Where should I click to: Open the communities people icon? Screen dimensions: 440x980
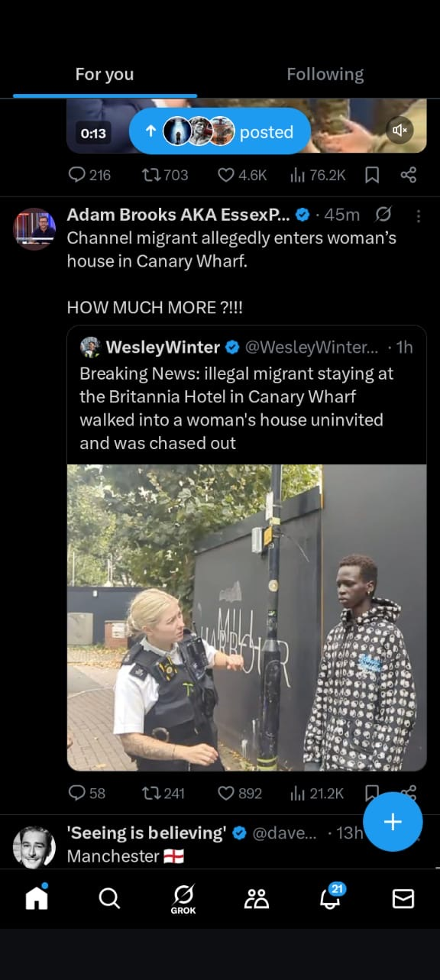[257, 899]
